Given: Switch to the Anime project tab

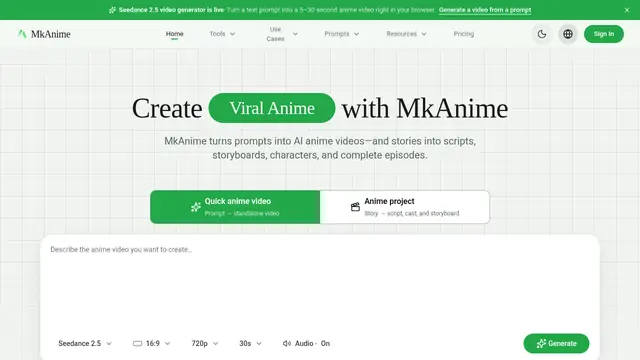Looking at the screenshot, I should (404, 207).
